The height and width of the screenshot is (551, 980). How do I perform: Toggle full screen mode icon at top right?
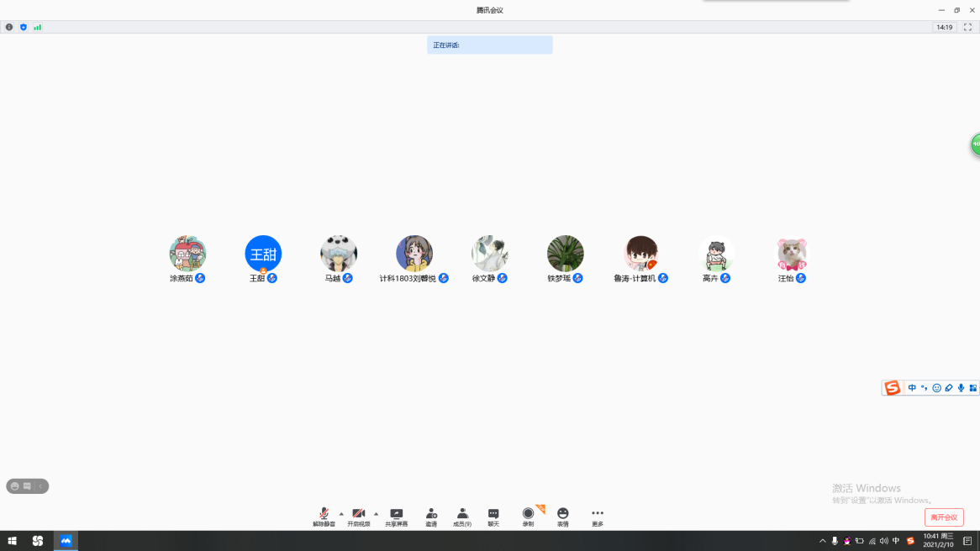(967, 27)
